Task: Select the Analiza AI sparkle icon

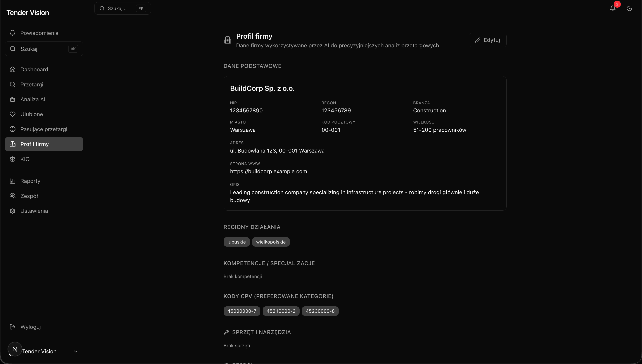Action: tap(12, 99)
